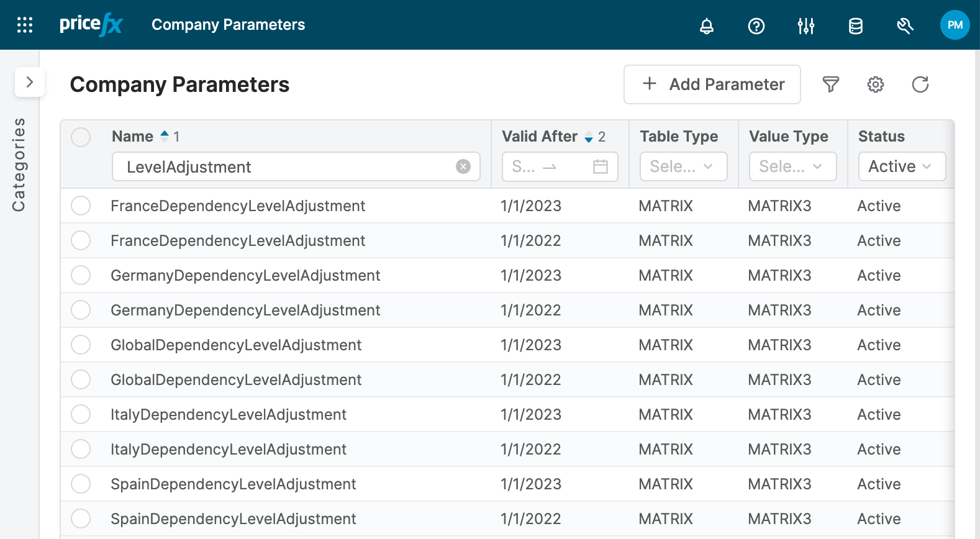The height and width of the screenshot is (539, 980).
Task: Click the filter funnel icon
Action: click(831, 84)
